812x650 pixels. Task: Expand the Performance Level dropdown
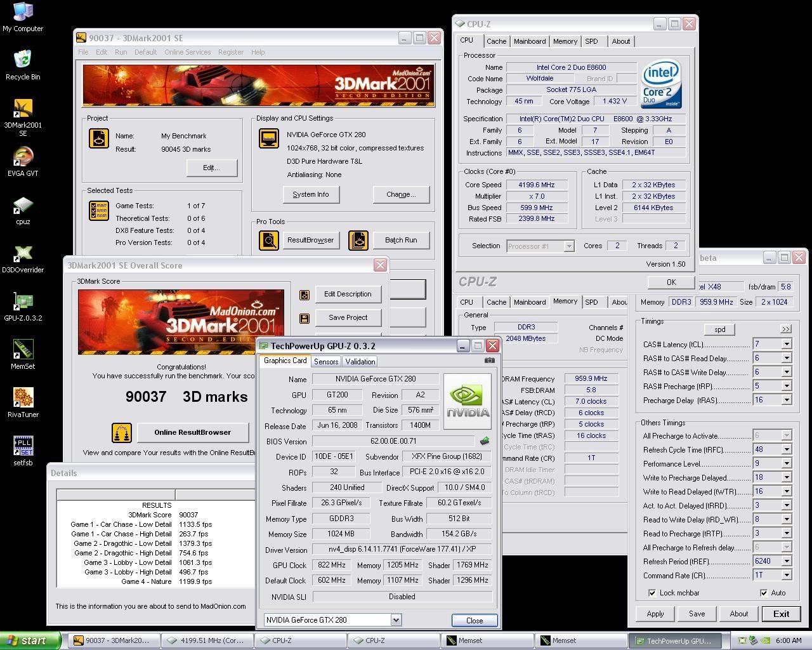[787, 463]
